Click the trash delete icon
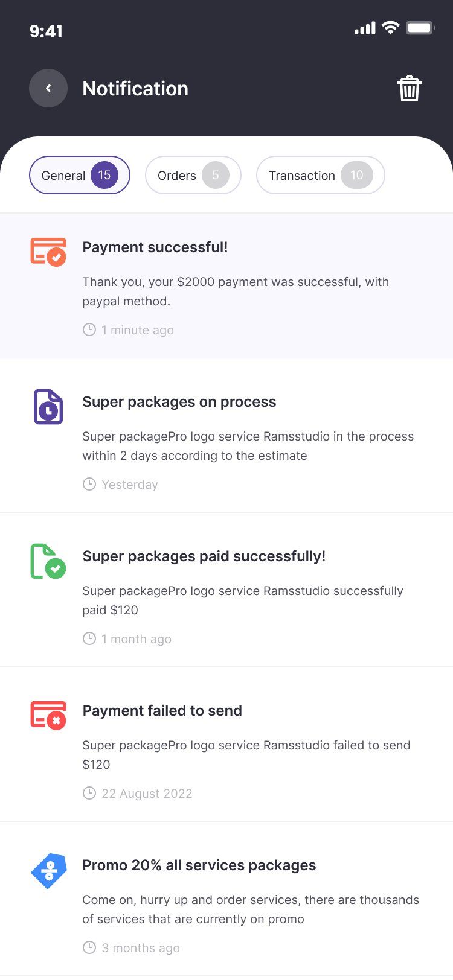Screen dimensions: 453x980 [x=410, y=89]
